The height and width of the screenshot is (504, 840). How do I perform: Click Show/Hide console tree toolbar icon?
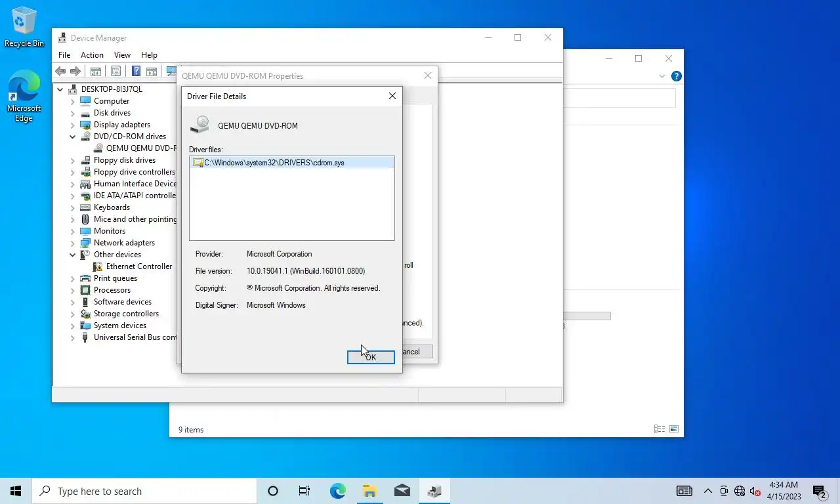96,71
